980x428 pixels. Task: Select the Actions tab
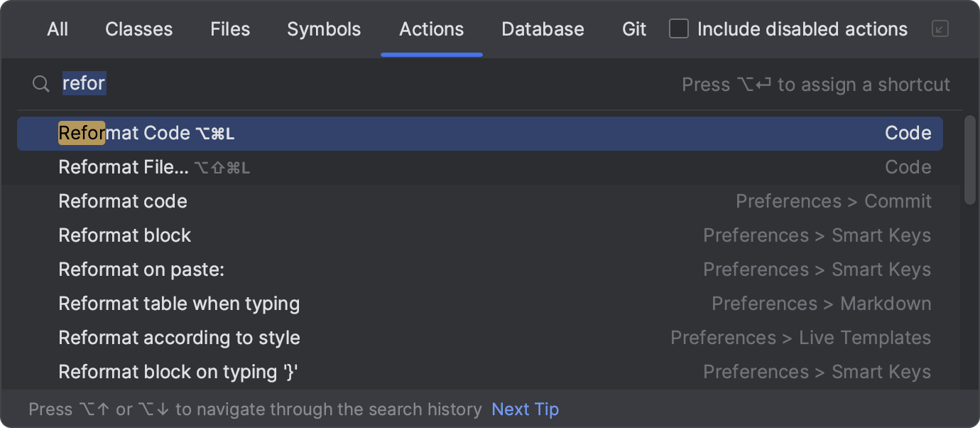pyautogui.click(x=431, y=29)
